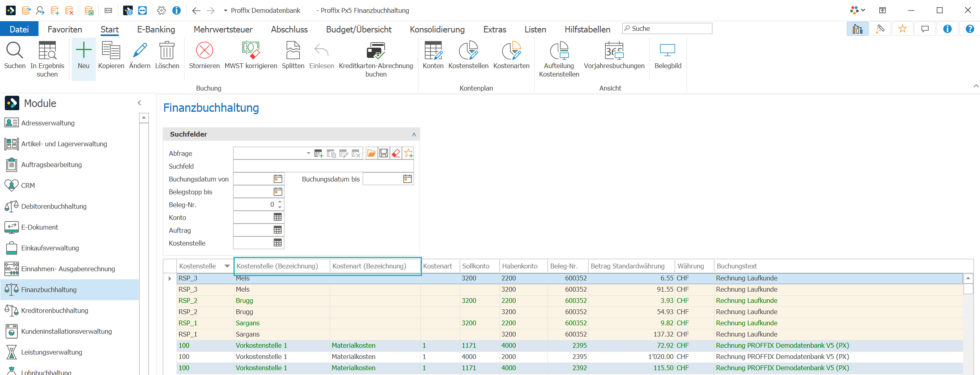
Task: Open Buchungsdatum von calendar picker
Action: point(278,179)
